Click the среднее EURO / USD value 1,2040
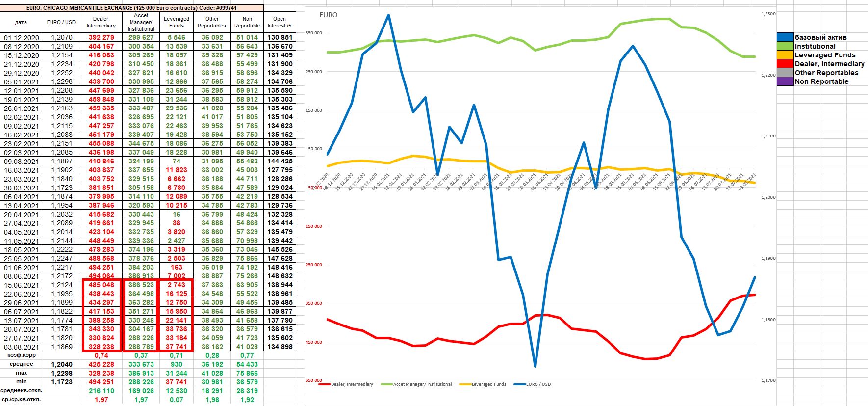The image size is (868, 406). 62,364
